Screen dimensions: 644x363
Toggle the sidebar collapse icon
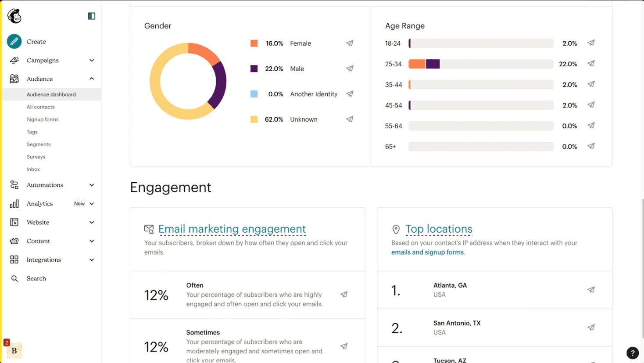[x=92, y=16]
